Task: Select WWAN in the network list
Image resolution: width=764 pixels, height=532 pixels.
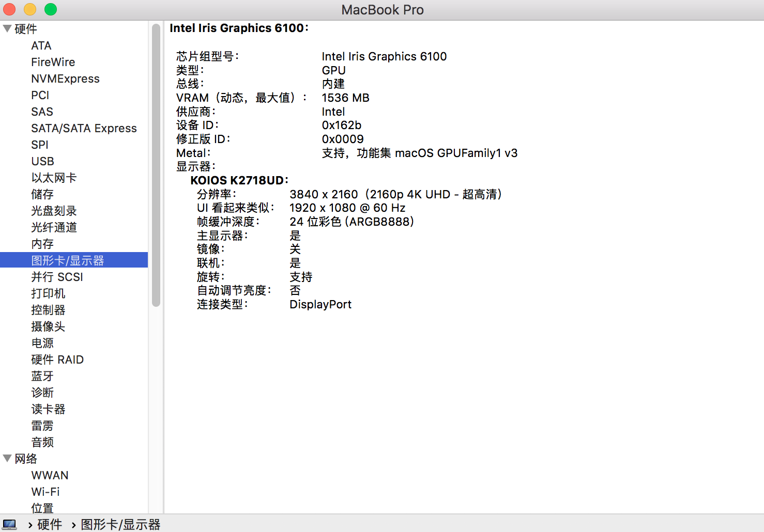Action: point(50,476)
